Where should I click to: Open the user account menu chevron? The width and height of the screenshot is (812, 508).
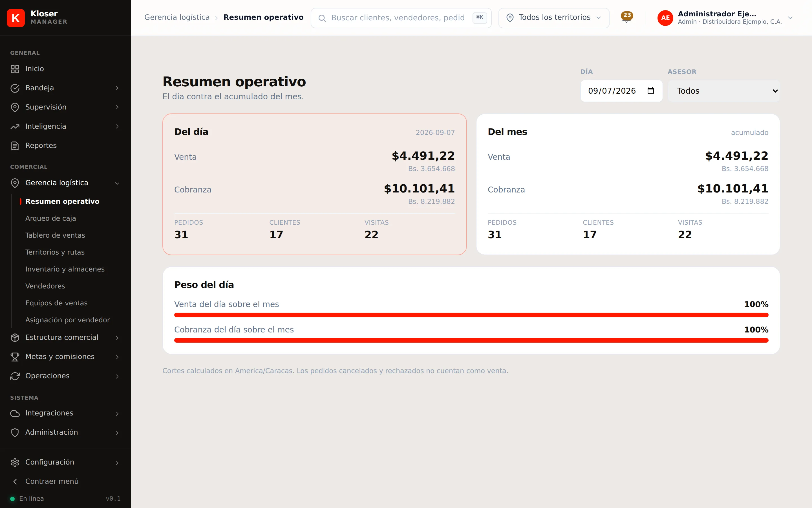(790, 18)
